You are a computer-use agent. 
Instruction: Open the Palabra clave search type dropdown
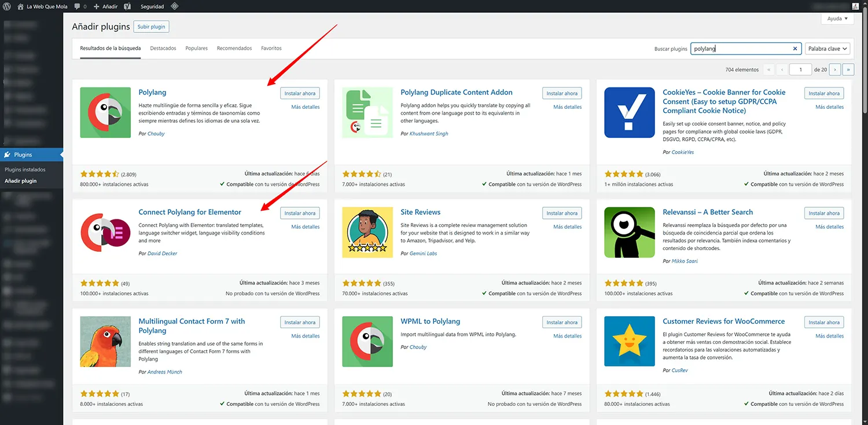(827, 49)
